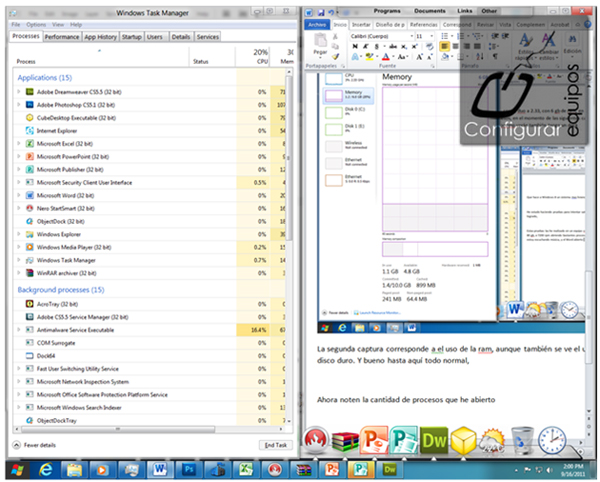The width and height of the screenshot is (600, 482).
Task: Expand the Microsoft Windows Search Indexer row
Action: (19, 407)
